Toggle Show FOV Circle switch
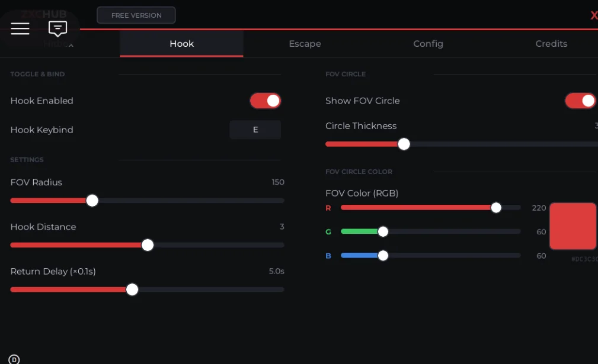 tap(580, 101)
